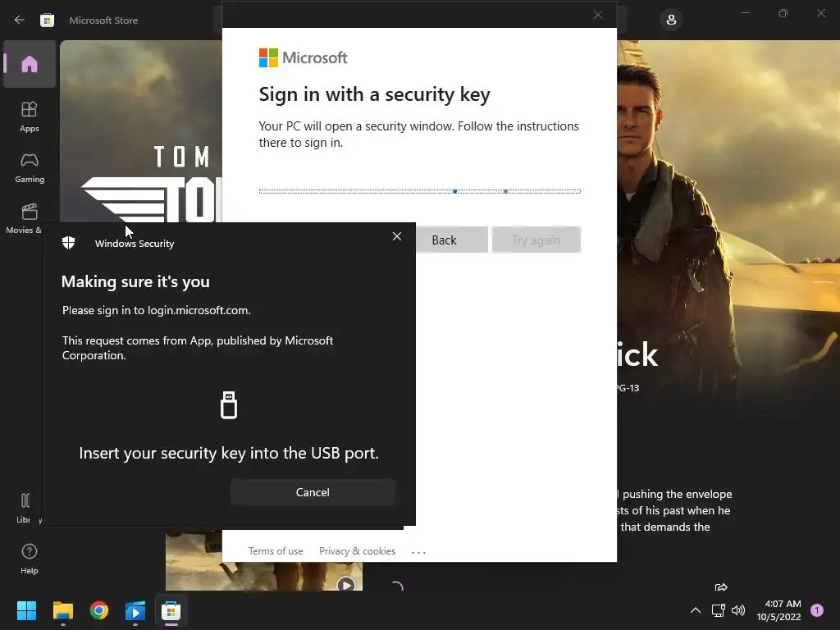Open the Windows Start menu

26,610
